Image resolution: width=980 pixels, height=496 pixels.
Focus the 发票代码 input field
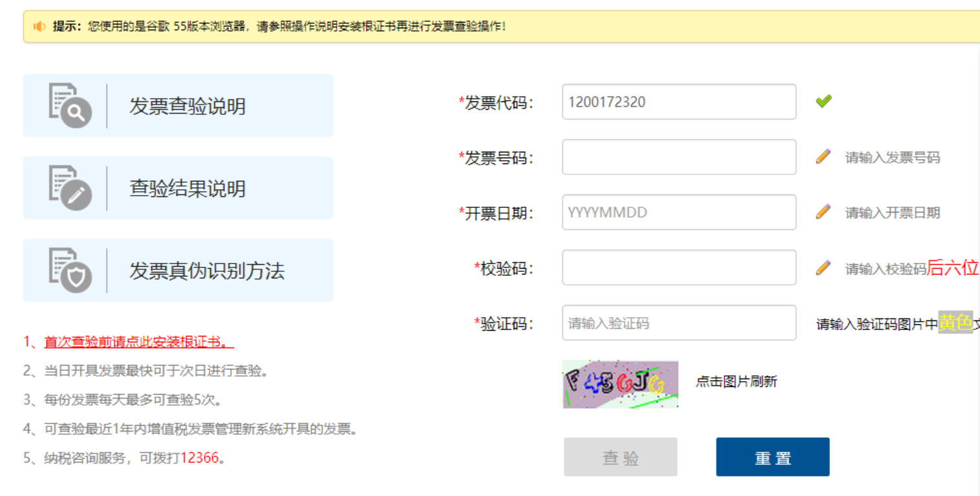click(679, 101)
